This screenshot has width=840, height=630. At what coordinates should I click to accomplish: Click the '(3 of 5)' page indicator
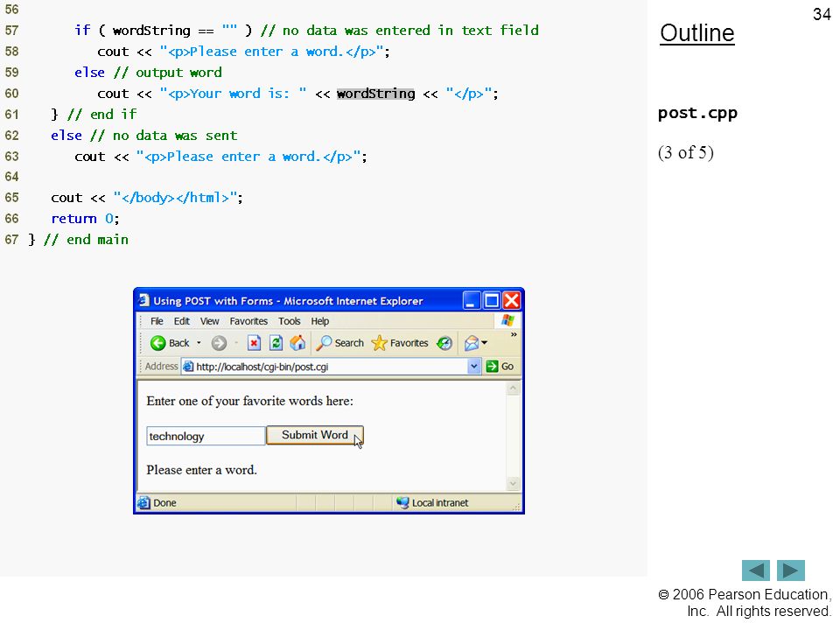[x=686, y=152]
